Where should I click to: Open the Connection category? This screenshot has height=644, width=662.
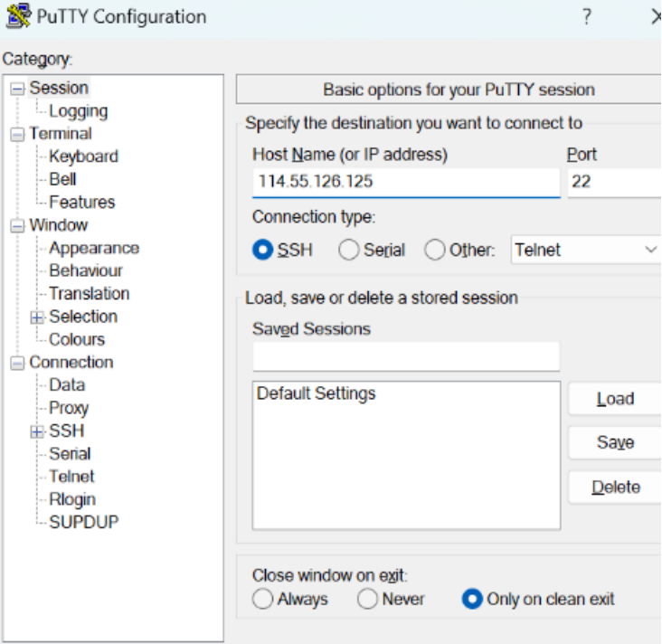click(71, 363)
